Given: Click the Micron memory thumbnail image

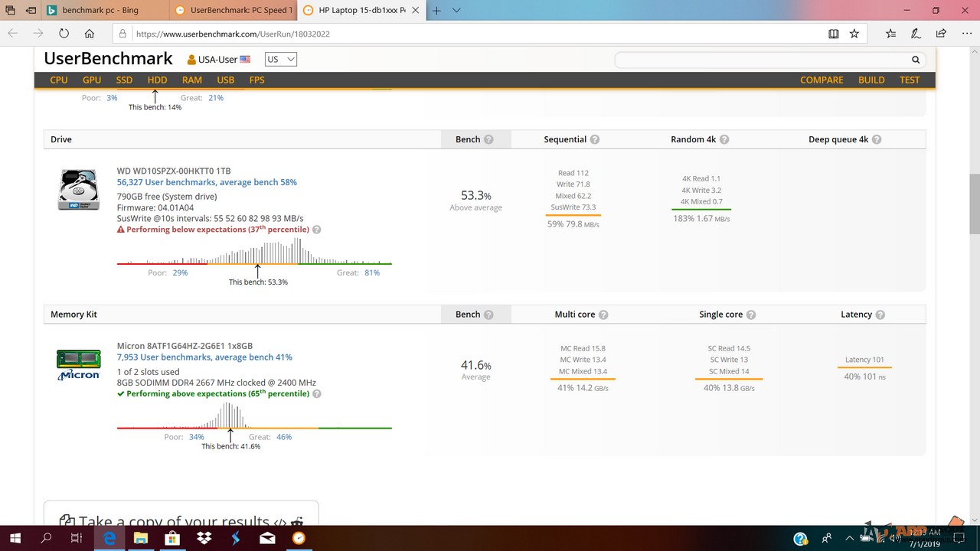Looking at the screenshot, I should point(79,365).
